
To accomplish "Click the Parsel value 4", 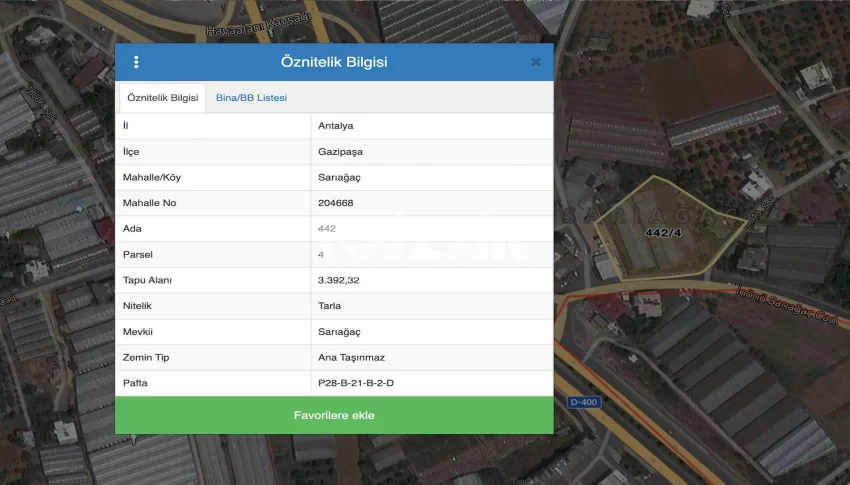I will coord(321,255).
